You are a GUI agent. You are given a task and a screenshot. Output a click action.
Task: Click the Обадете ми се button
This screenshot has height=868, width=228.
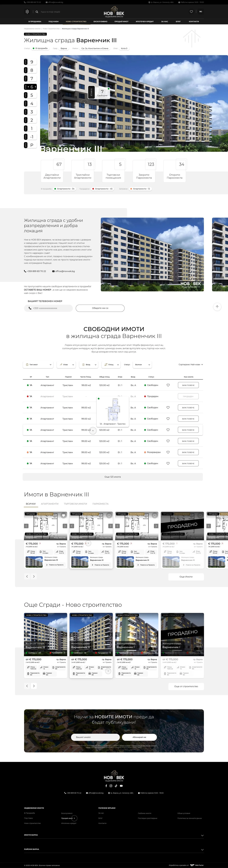[100, 308]
